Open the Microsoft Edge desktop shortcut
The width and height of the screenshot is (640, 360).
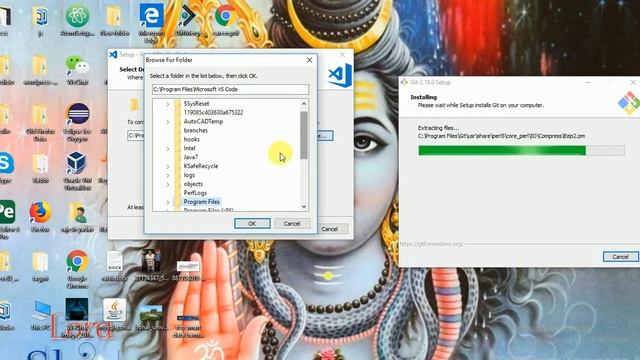(151, 16)
